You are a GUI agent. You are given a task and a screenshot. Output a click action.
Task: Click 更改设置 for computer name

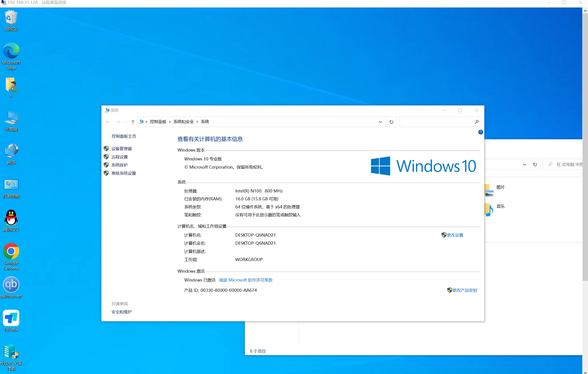455,235
